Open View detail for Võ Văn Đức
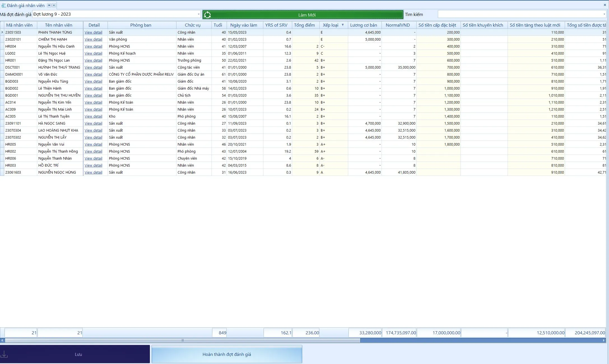The width and height of the screenshot is (609, 364). (x=93, y=74)
